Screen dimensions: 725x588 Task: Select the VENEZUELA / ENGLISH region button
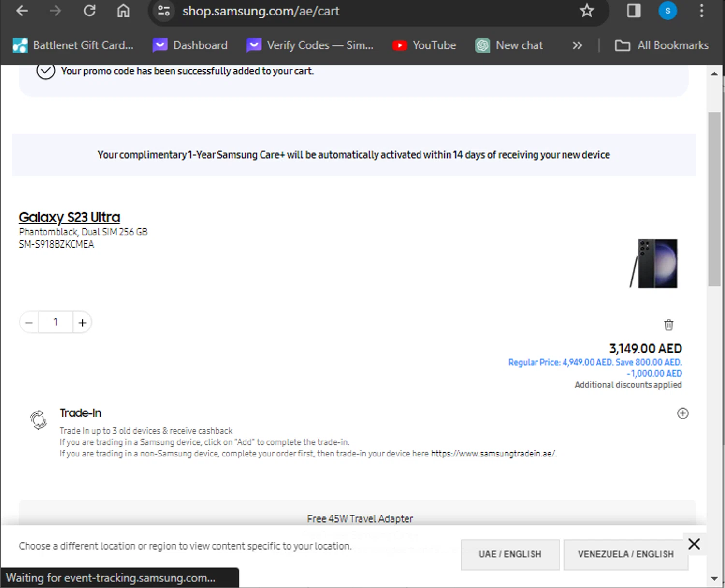tap(625, 554)
